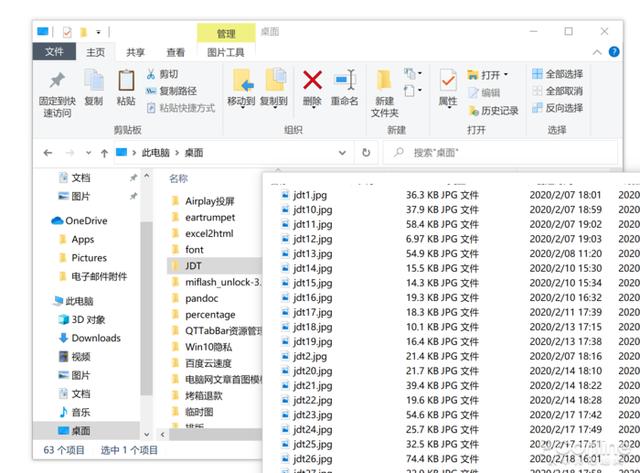
Task: Click the navigation pane vertical scrollbar
Action: point(146,308)
